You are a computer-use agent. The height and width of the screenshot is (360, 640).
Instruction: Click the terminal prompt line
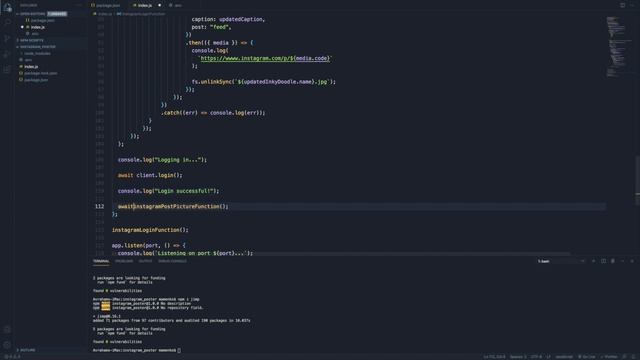pyautogui.click(x=137, y=350)
